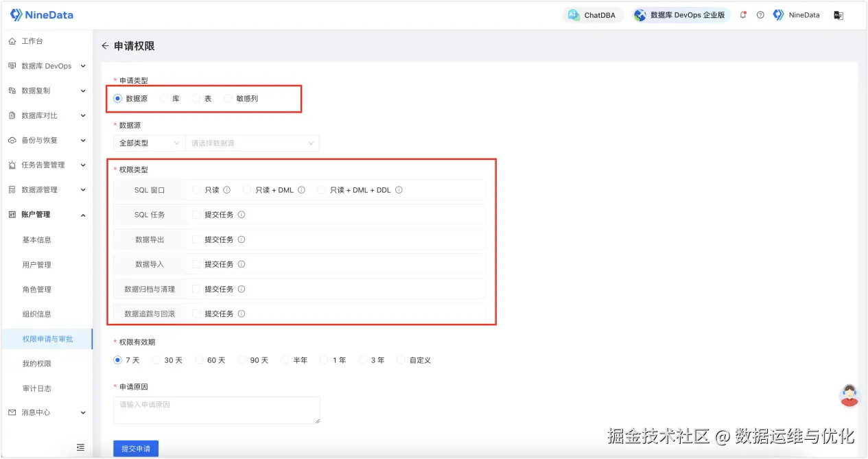
Task: Click info icon next to 只读 + DML
Action: [301, 190]
